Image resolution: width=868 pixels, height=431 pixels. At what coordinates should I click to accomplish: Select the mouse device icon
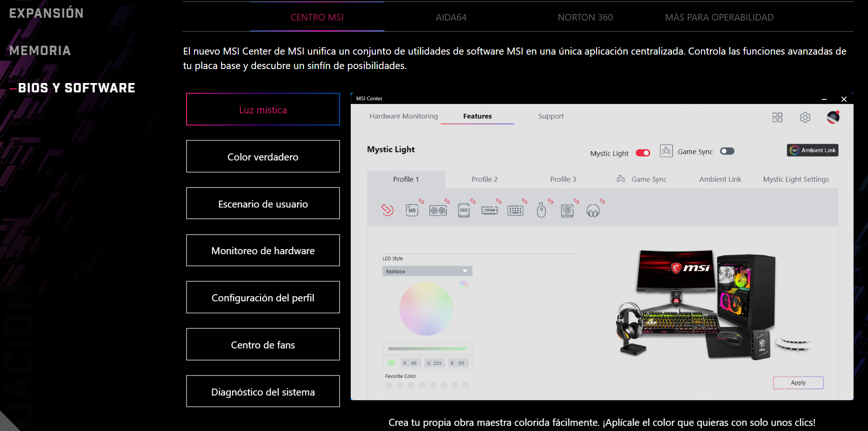[541, 210]
